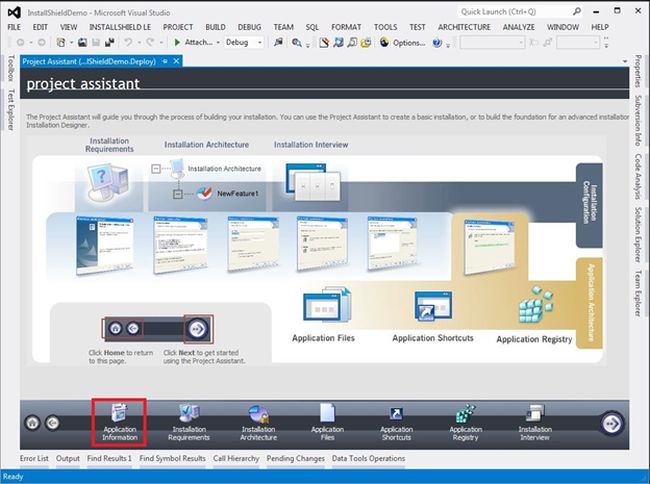Open Installation Interview in bottom navigation bar
Screen dimensions: 650x484
coord(535,423)
